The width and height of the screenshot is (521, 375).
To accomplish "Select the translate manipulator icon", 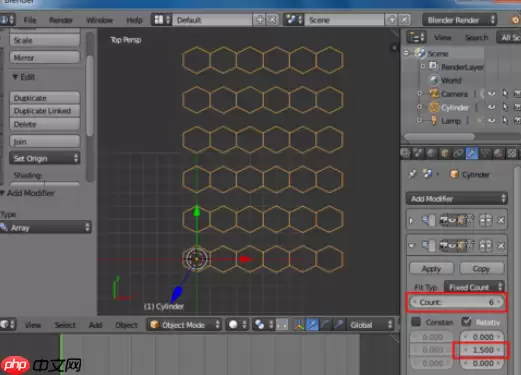I will point(312,324).
